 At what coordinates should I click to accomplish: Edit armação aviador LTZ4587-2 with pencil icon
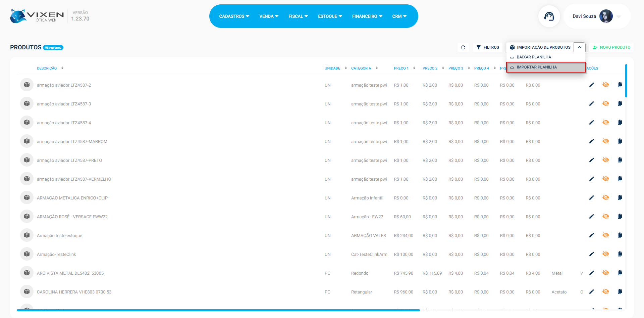coord(592,85)
